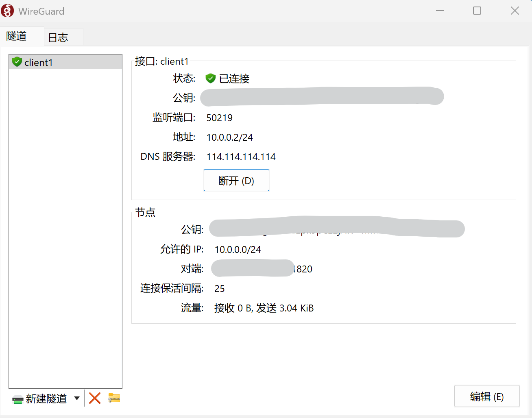This screenshot has height=418, width=532.
Task: Minimize the WireGuard window
Action: [x=440, y=11]
